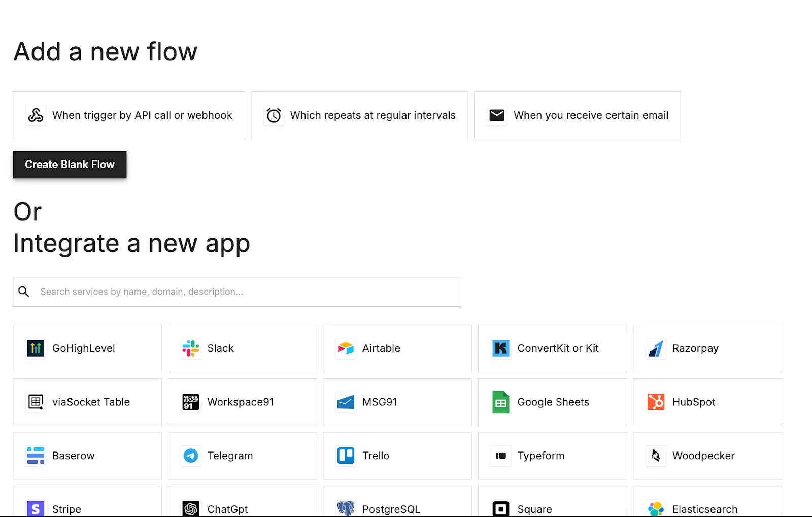This screenshot has height=517, width=812.
Task: Select the HubSpot app name
Action: [694, 402]
